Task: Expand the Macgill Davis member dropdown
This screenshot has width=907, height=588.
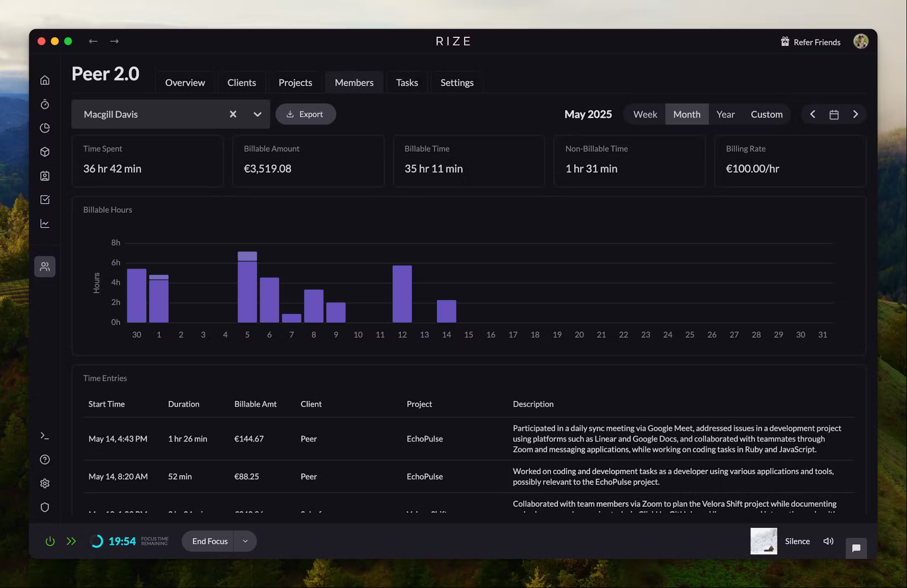Action: point(257,114)
